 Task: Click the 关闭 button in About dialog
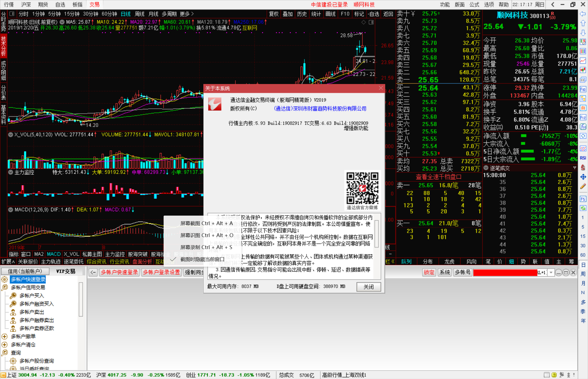coord(369,287)
